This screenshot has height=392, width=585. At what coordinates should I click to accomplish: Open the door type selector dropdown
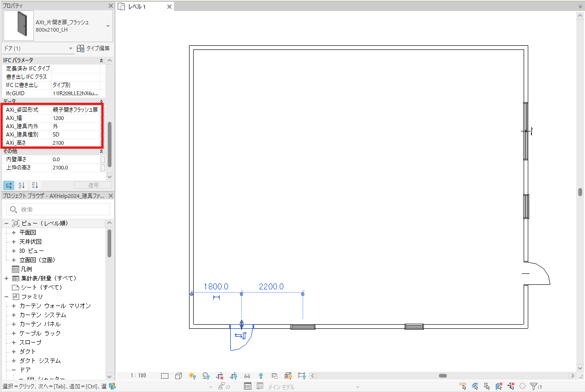(x=108, y=26)
